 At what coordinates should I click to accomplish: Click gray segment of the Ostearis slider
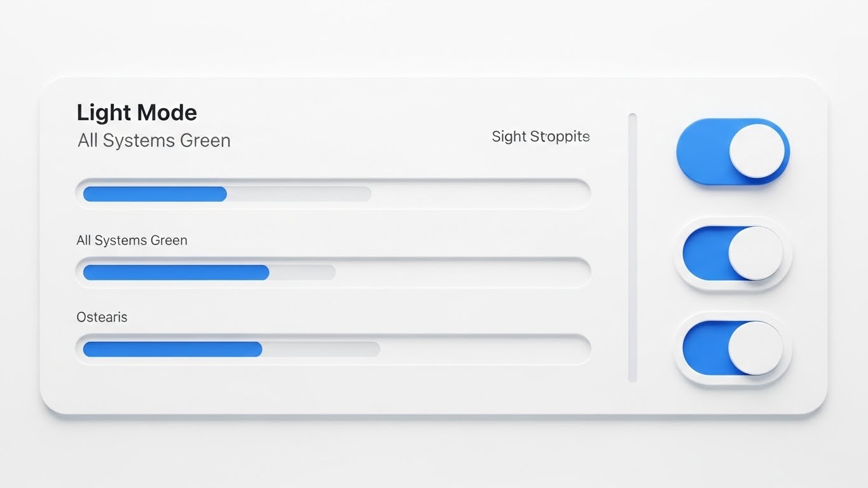[321, 349]
